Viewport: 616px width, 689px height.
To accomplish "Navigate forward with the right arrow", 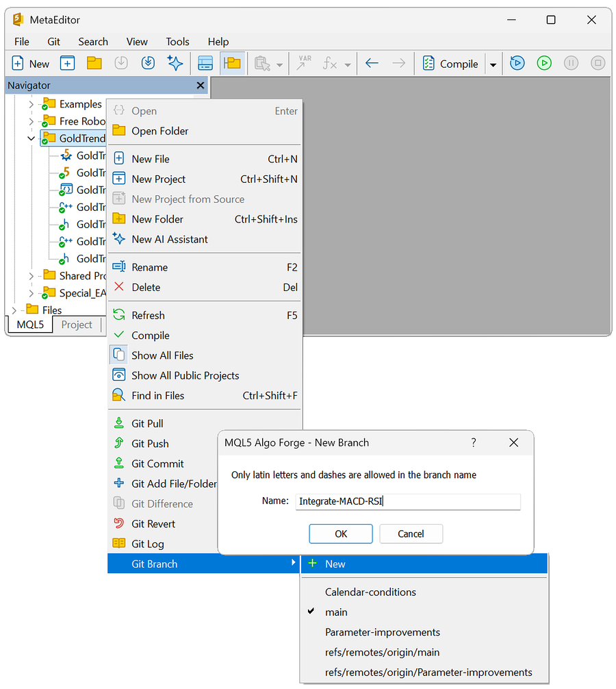I will click(x=398, y=63).
